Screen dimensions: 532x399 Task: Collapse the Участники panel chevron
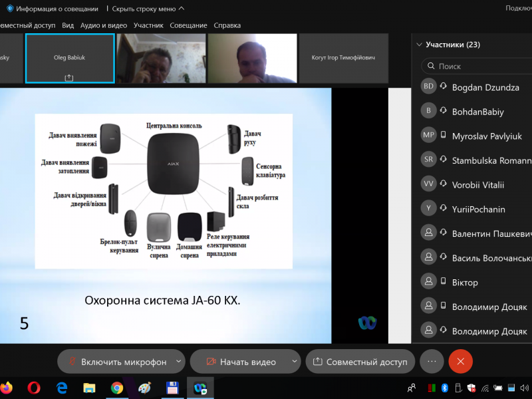tap(419, 45)
